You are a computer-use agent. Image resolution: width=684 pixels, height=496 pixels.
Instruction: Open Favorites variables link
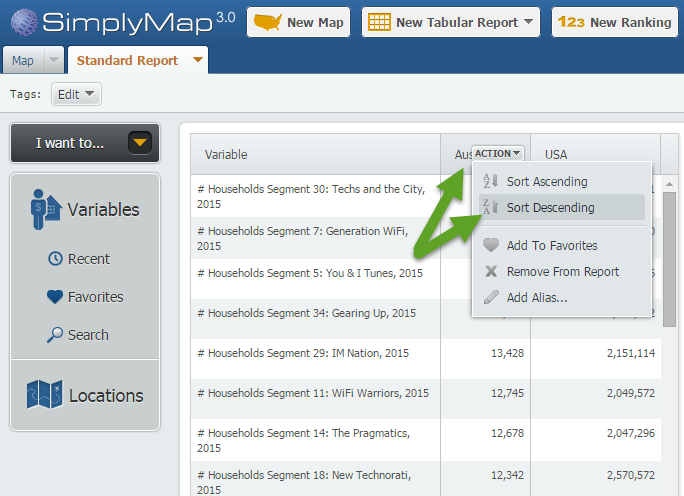coord(96,297)
